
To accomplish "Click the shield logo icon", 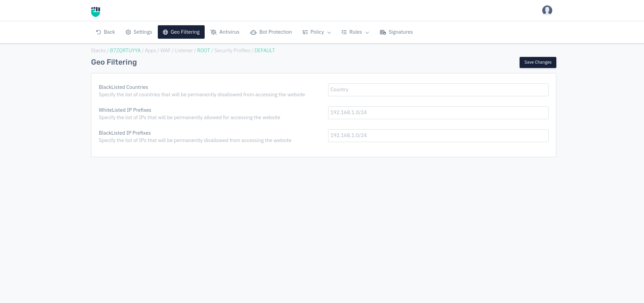I will 96,12.
